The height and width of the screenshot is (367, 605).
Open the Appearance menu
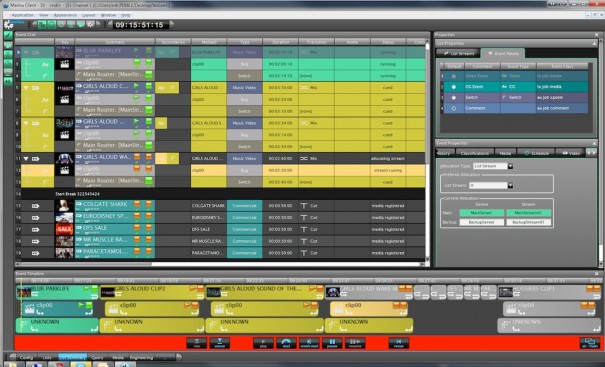tap(65, 15)
